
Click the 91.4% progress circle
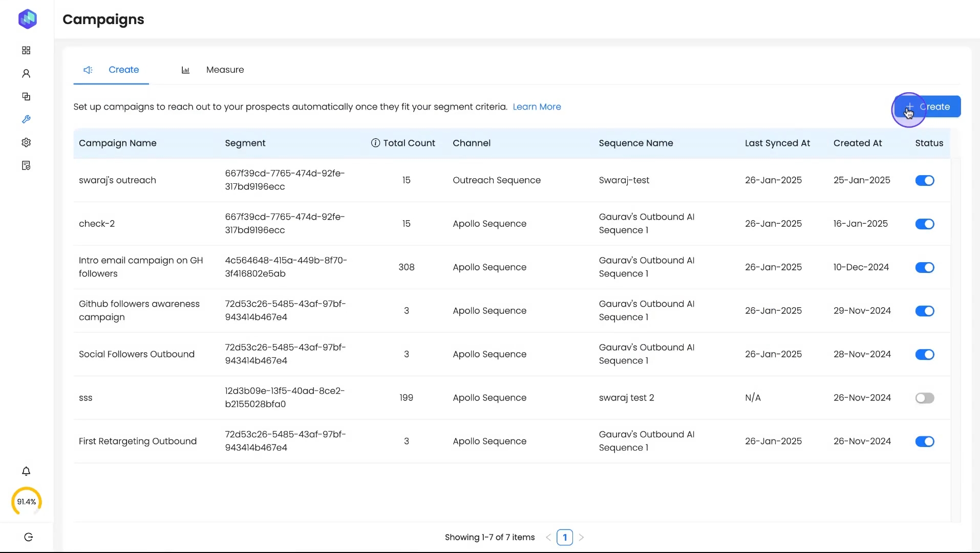27,502
